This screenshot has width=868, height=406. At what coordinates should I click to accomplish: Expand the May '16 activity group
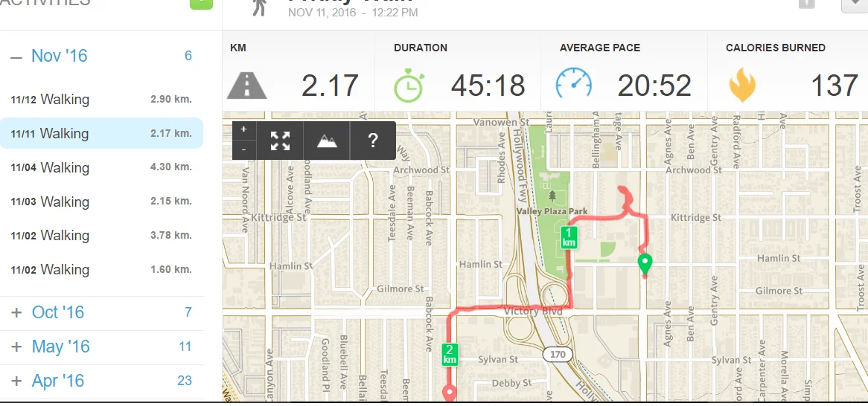17,347
